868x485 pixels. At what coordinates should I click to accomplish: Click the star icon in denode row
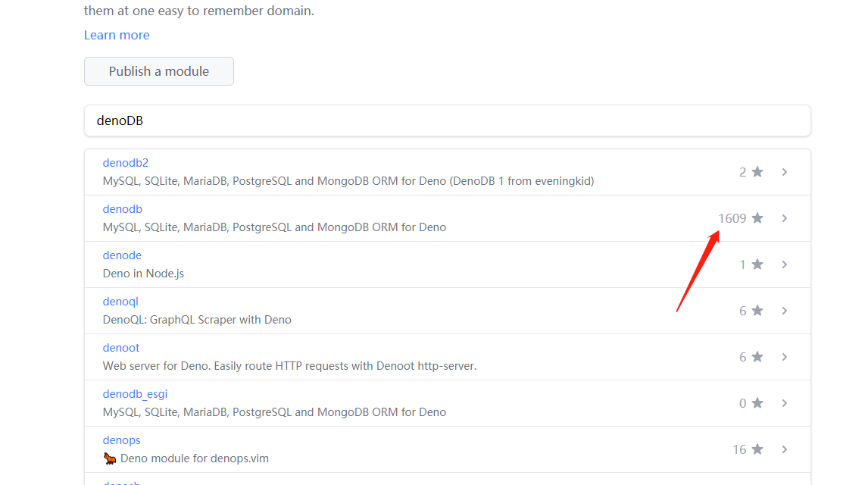[757, 264]
